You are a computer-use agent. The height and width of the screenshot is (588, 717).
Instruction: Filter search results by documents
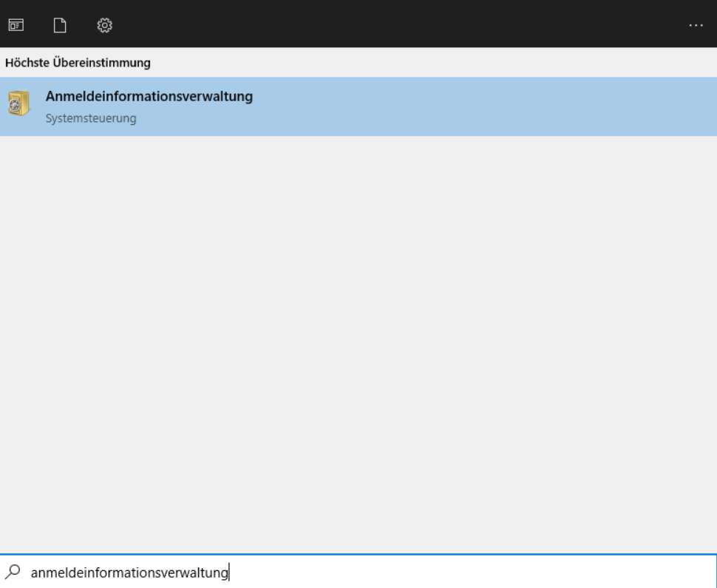click(x=60, y=25)
